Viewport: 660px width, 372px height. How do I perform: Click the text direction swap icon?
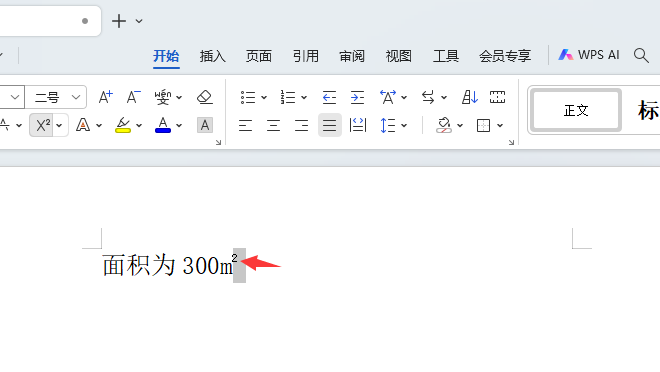pyautogui.click(x=428, y=97)
